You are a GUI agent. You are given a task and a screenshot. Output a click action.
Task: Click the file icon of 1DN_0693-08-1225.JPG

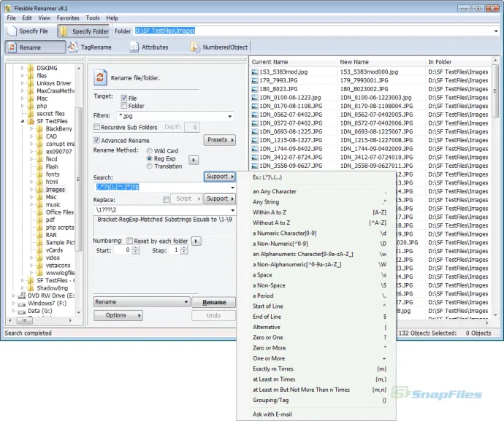[255, 131]
